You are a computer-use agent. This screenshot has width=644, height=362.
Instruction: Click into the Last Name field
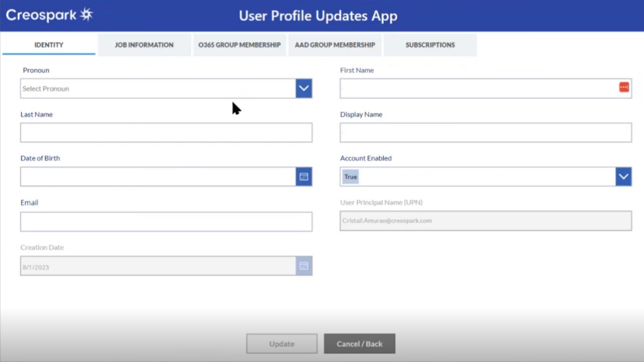166,133
